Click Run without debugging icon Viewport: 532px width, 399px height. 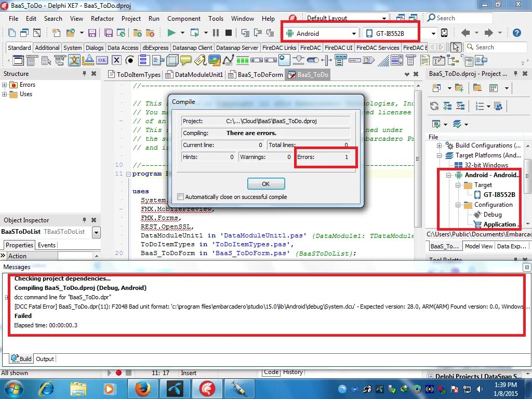(x=195, y=33)
